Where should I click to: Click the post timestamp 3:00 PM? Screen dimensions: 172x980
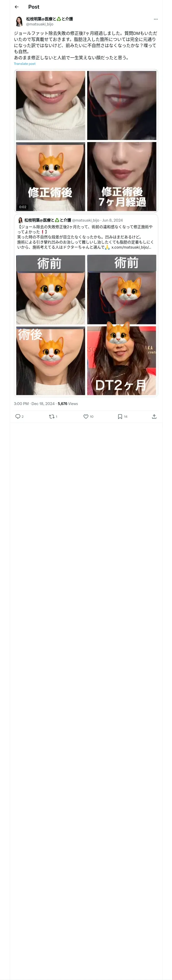click(x=21, y=404)
